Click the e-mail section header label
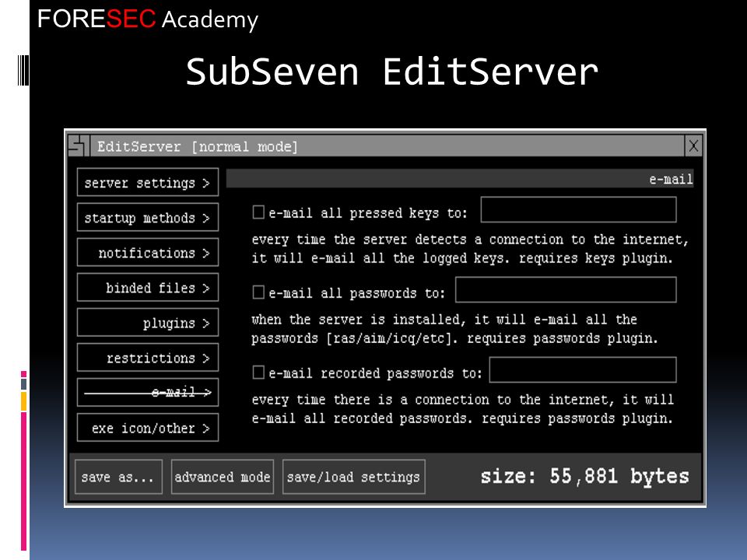The height and width of the screenshot is (560, 747). pos(671,179)
